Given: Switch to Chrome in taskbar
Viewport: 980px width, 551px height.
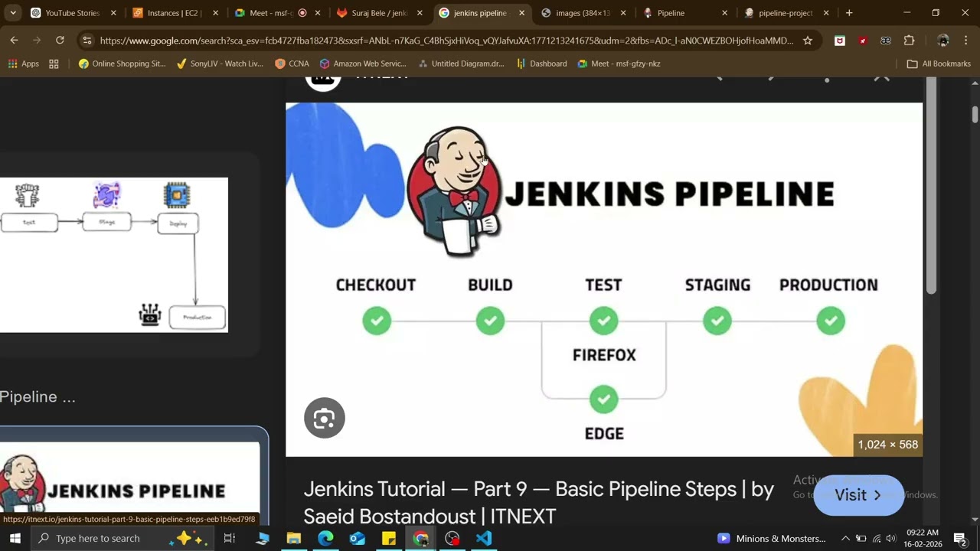Looking at the screenshot, I should (x=420, y=538).
